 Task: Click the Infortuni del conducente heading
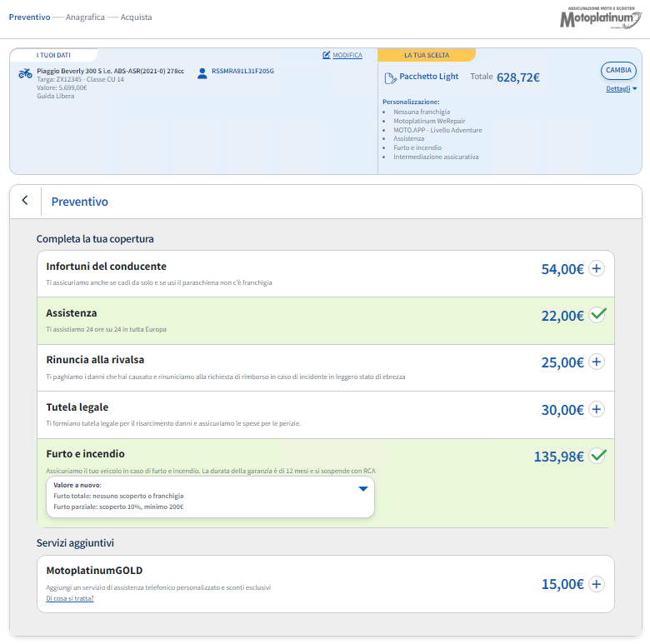pyautogui.click(x=106, y=267)
